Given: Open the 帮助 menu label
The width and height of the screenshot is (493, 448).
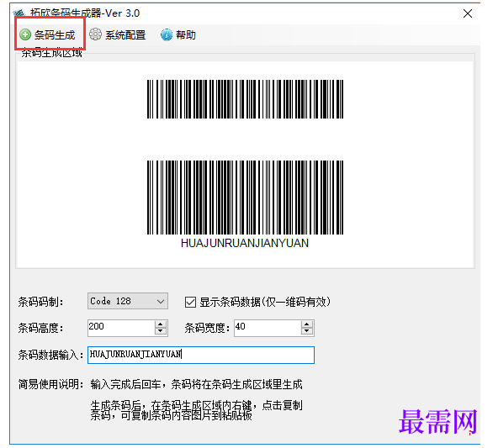Looking at the screenshot, I should [186, 34].
